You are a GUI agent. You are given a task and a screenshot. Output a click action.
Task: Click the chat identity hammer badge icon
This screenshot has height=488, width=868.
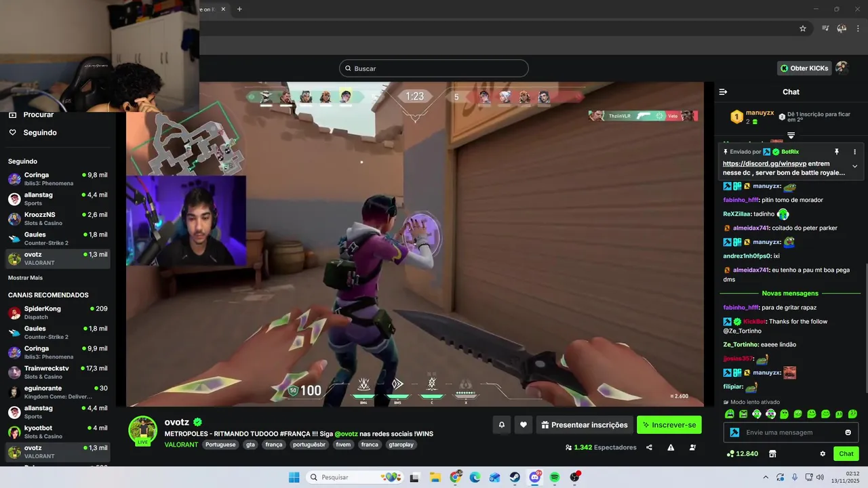click(x=734, y=432)
